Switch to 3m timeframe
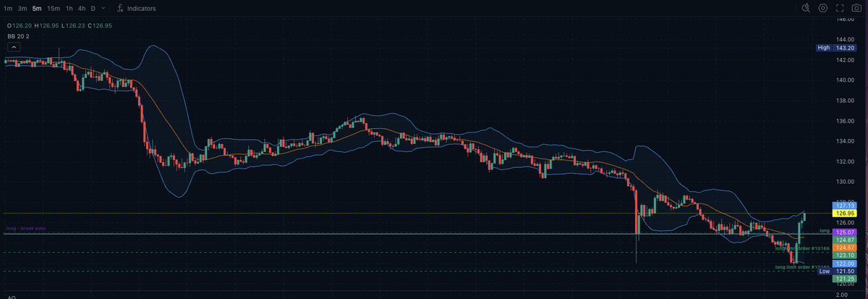This screenshot has width=868, height=299. [22, 9]
